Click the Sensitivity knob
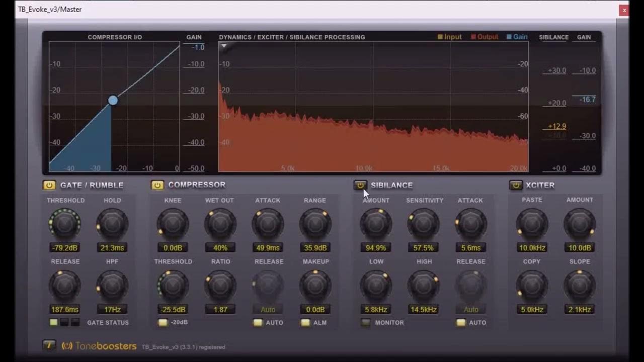 pyautogui.click(x=423, y=224)
